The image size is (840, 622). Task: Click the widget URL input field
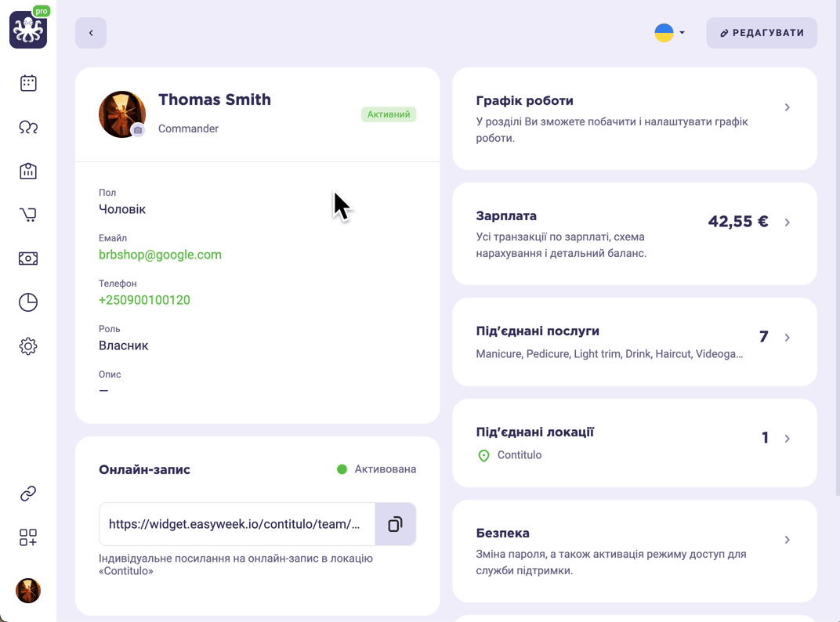[237, 524]
